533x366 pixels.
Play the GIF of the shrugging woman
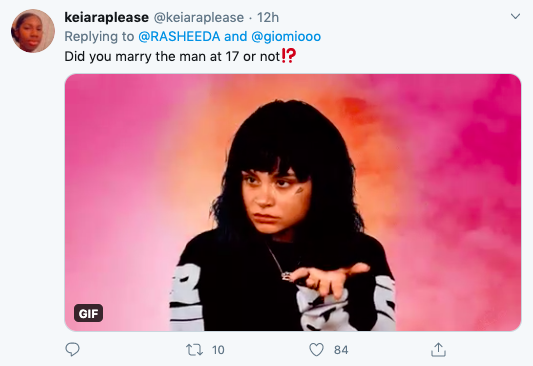[x=293, y=202]
